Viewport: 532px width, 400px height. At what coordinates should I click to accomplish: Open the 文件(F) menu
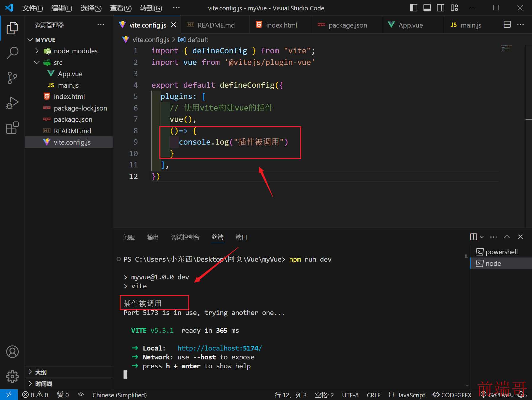[33, 8]
